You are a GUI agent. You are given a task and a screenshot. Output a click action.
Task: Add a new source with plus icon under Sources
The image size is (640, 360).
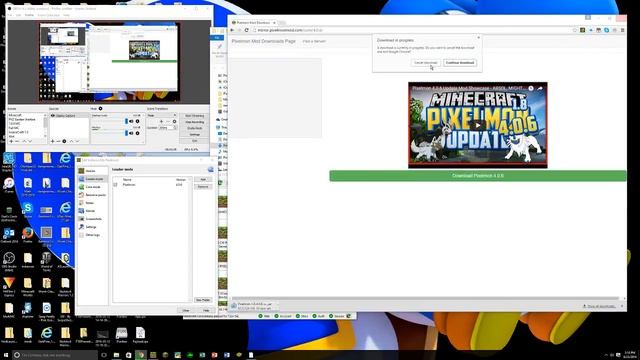pyautogui.click(x=52, y=141)
